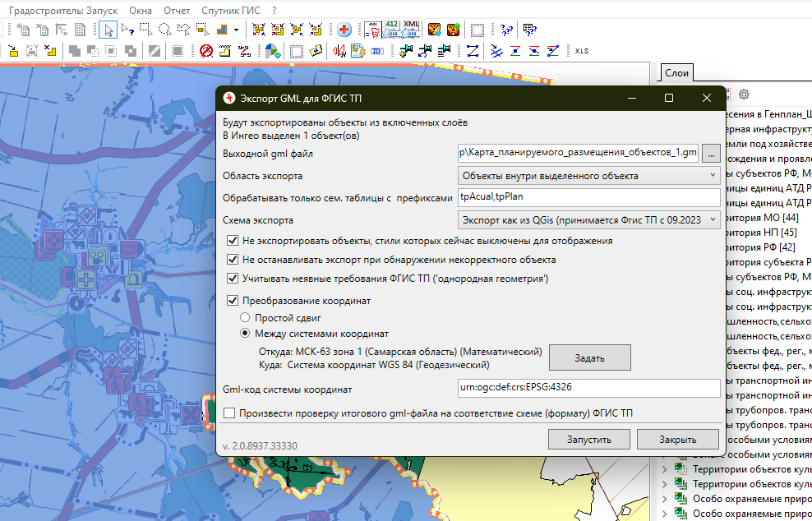Click the orange shape tool icon
Image resolution: width=812 pixels, height=521 pixels.
[x=222, y=30]
